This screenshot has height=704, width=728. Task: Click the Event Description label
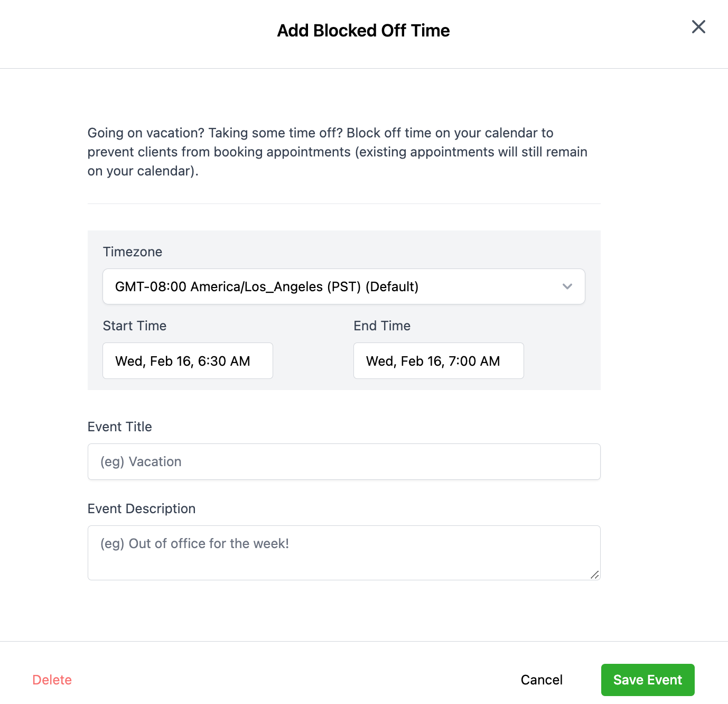[142, 508]
